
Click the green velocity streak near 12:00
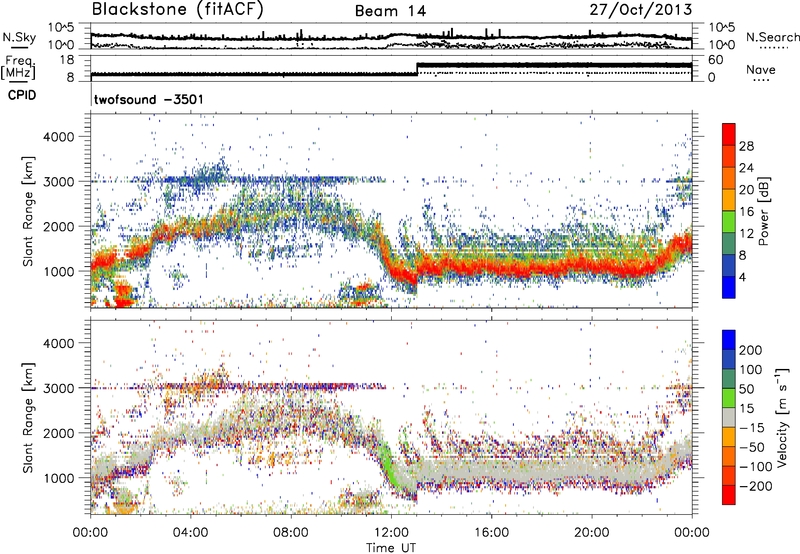[387, 462]
